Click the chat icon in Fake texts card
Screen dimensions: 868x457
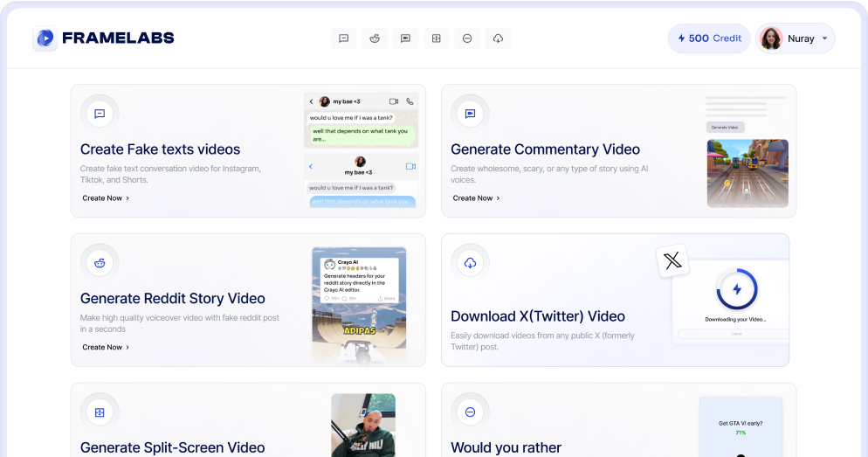pyautogui.click(x=100, y=114)
